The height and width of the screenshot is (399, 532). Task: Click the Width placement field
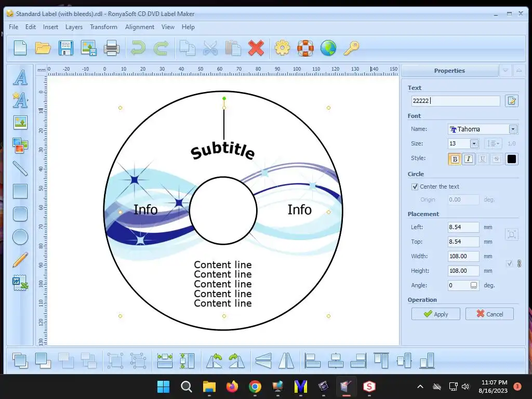click(x=463, y=256)
